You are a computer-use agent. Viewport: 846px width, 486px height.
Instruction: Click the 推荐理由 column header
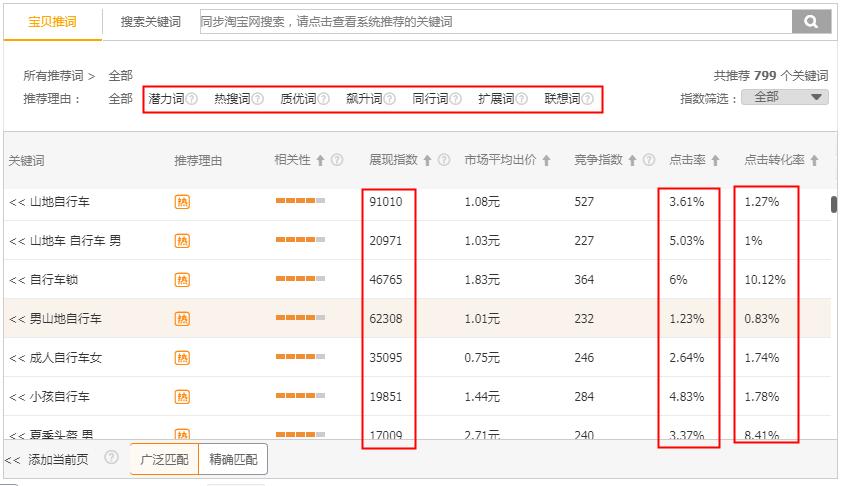click(x=198, y=161)
